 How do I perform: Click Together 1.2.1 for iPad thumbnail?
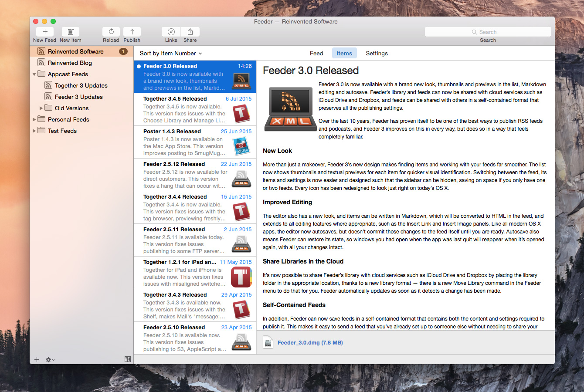tap(241, 277)
